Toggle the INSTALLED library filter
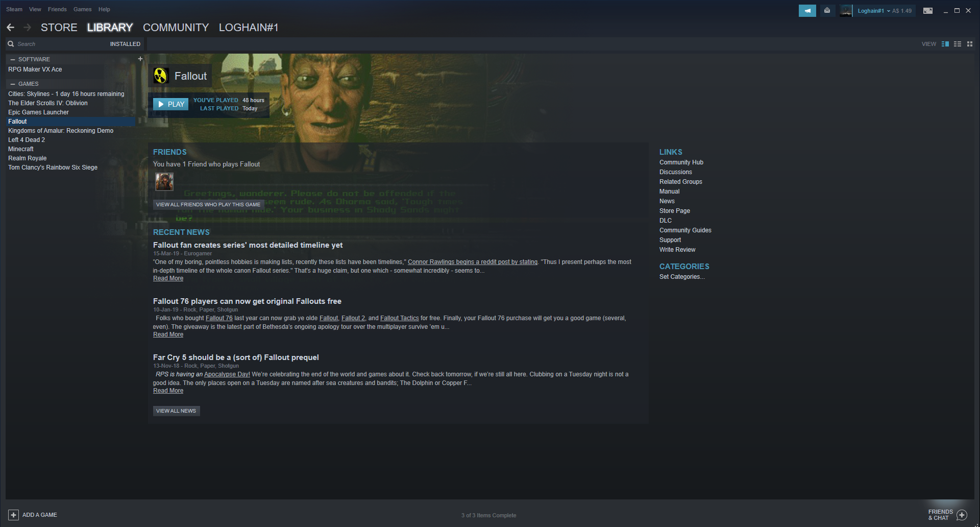 (125, 44)
